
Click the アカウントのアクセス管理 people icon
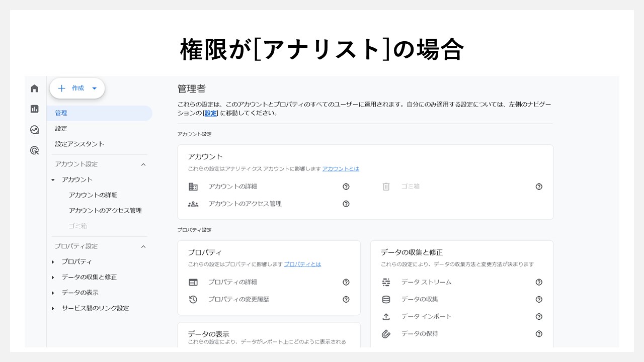pyautogui.click(x=193, y=204)
